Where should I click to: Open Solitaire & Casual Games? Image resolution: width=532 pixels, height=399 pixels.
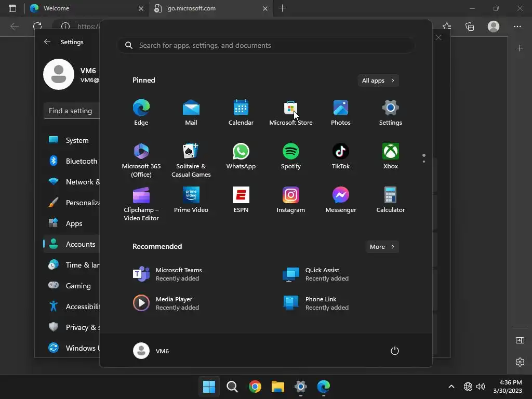click(191, 160)
